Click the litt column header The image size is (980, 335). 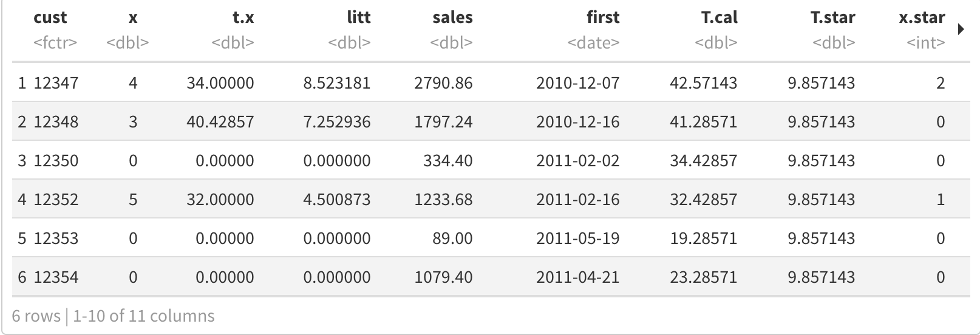358,18
